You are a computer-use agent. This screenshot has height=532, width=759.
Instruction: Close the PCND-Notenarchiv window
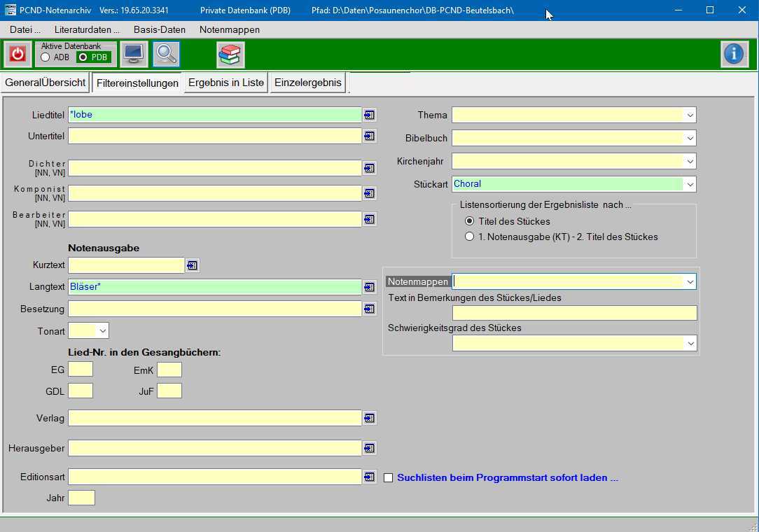741,10
